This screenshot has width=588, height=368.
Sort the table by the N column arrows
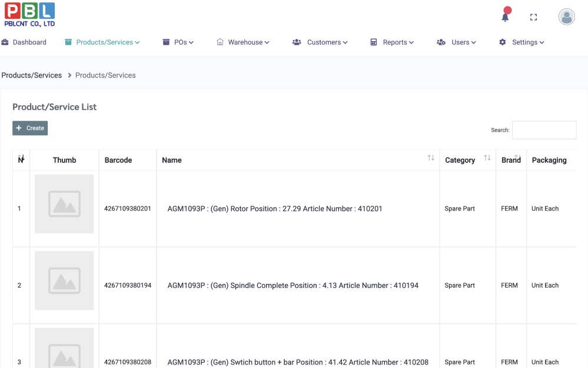[21, 158]
